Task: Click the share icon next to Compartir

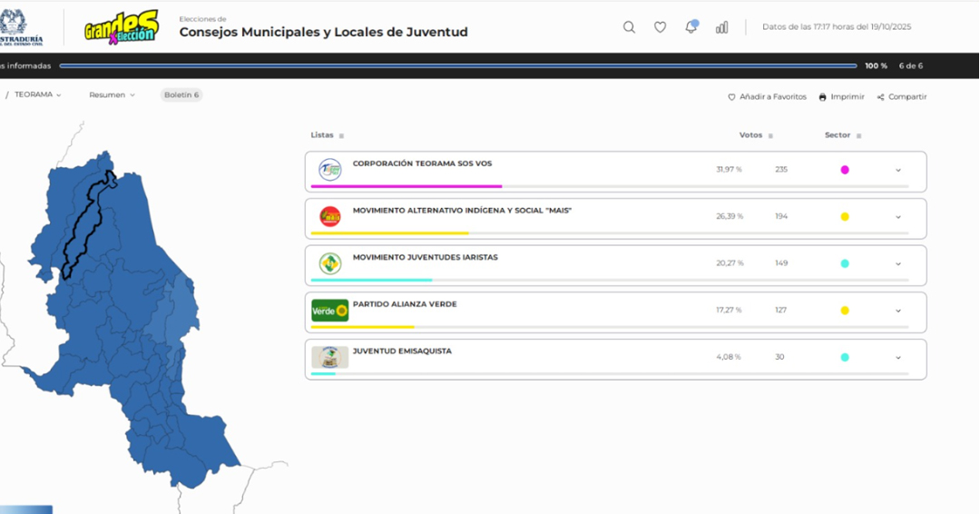Action: (880, 97)
